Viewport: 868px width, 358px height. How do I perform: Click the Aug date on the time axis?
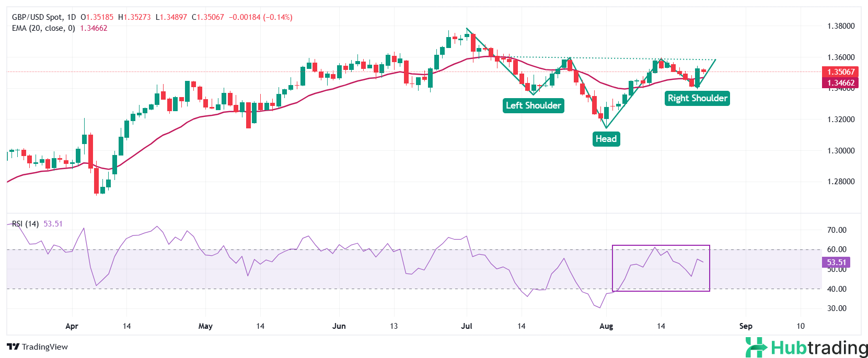click(606, 326)
